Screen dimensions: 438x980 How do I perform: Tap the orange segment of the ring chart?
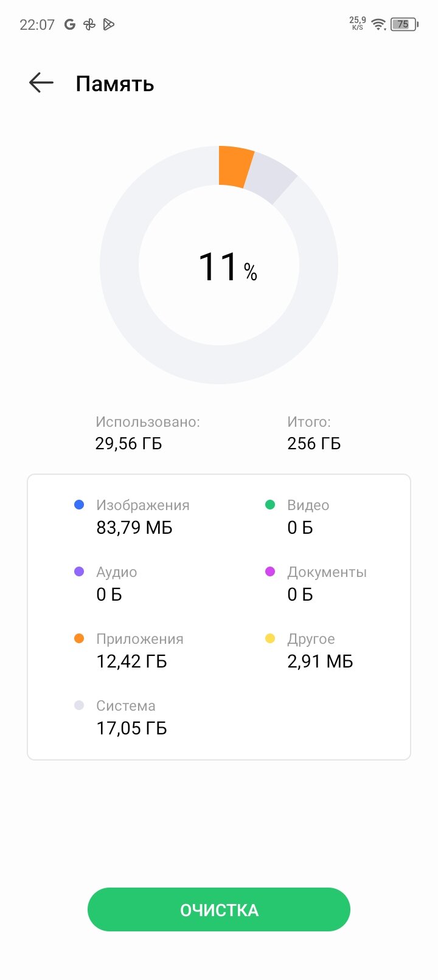click(x=235, y=167)
